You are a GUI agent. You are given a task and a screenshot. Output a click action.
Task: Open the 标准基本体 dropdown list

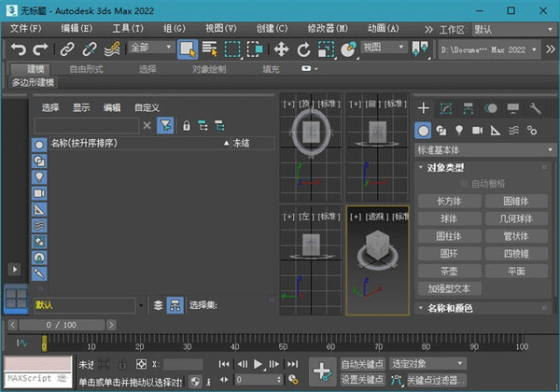coord(484,149)
